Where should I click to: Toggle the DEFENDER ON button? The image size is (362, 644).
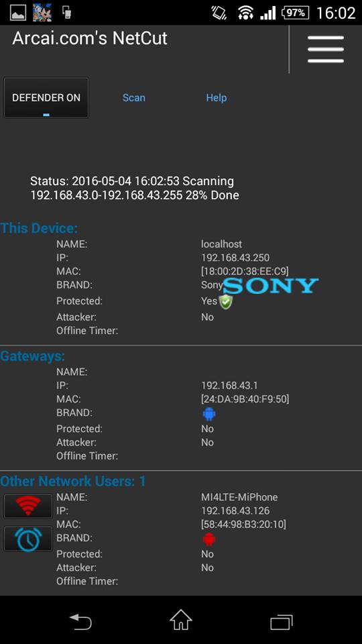[x=46, y=98]
